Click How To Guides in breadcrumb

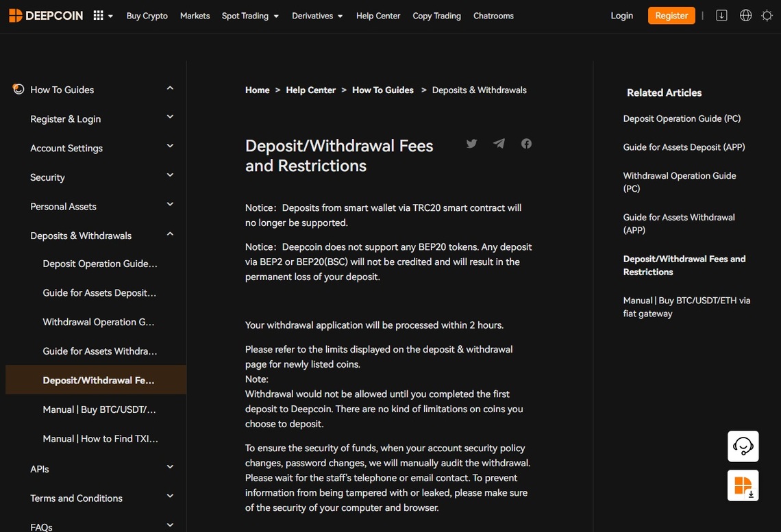click(382, 90)
